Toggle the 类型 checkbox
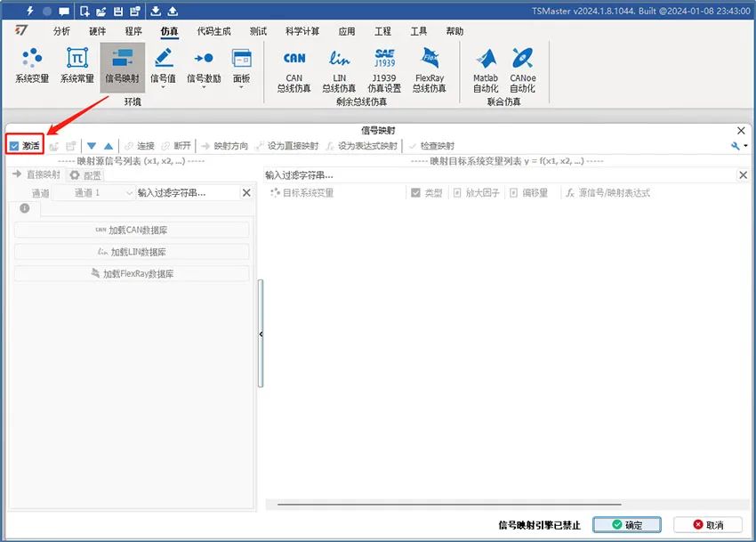This screenshot has width=756, height=542. click(416, 193)
